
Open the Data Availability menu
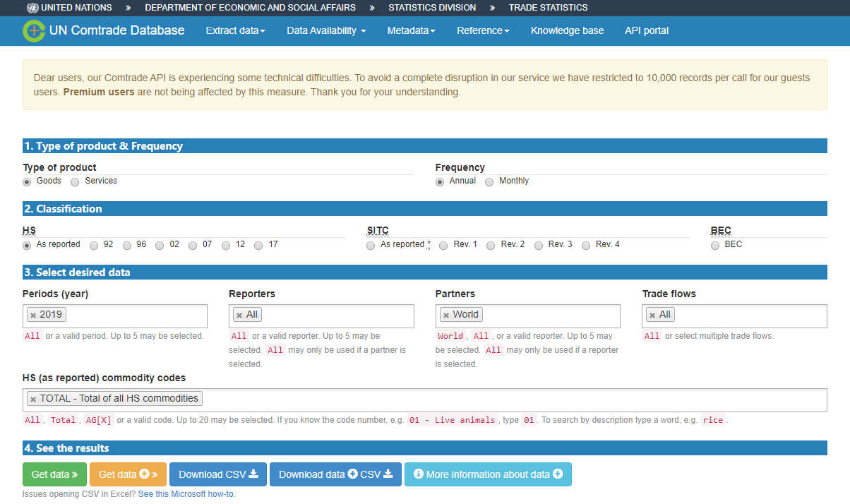[x=326, y=30]
